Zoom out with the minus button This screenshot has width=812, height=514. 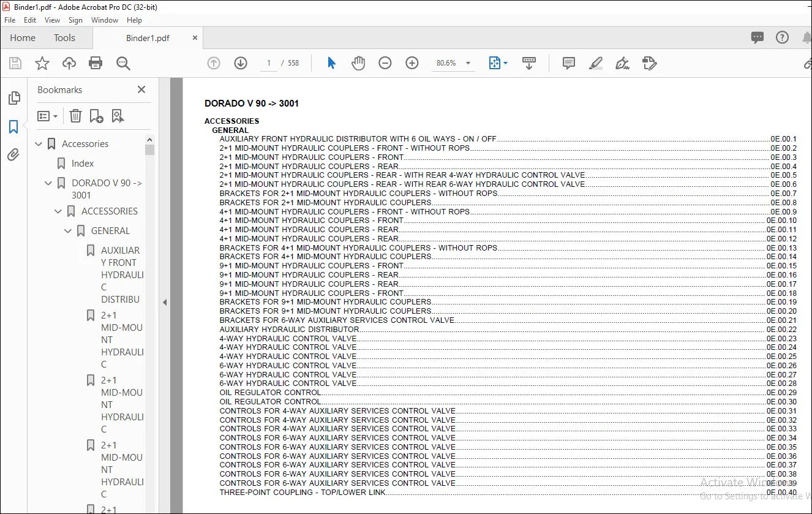[385, 63]
